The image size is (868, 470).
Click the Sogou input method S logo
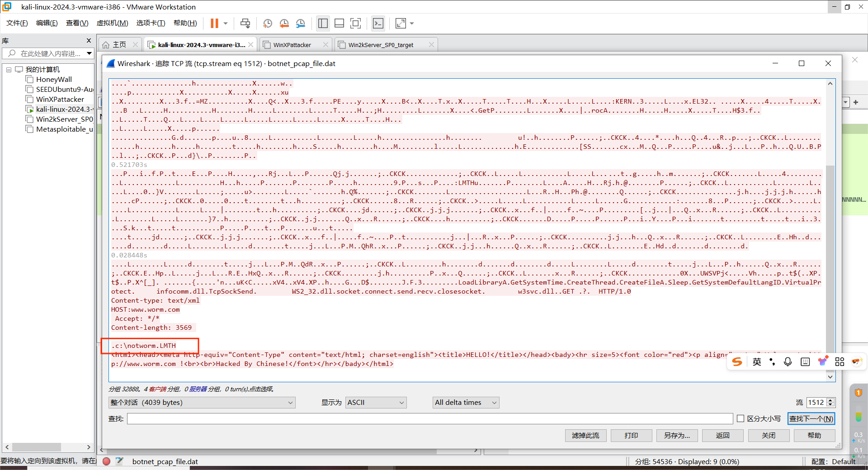(737, 362)
